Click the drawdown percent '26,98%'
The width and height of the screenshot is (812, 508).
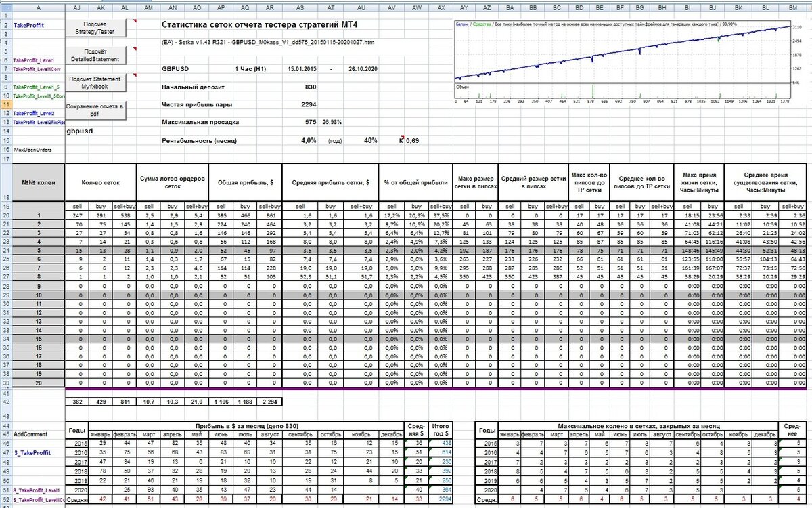coord(332,122)
